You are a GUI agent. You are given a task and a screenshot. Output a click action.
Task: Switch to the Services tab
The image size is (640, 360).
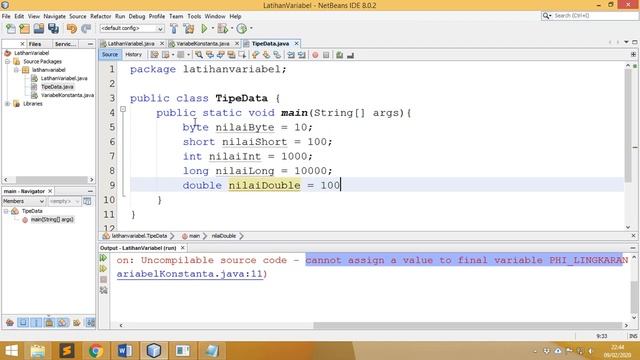pyautogui.click(x=65, y=44)
